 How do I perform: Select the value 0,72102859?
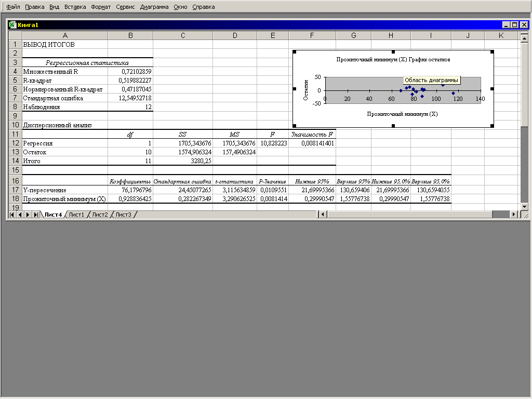(130, 71)
